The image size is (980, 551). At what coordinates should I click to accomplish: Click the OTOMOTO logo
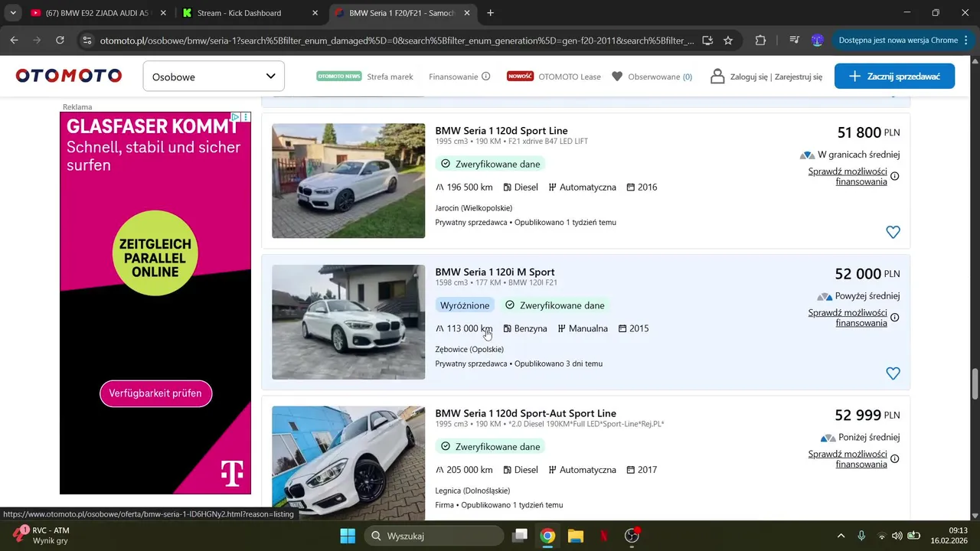click(69, 76)
